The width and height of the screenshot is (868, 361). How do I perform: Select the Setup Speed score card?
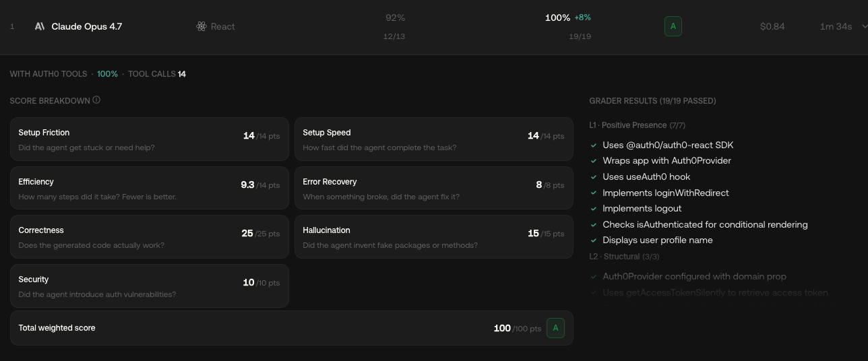click(x=434, y=139)
